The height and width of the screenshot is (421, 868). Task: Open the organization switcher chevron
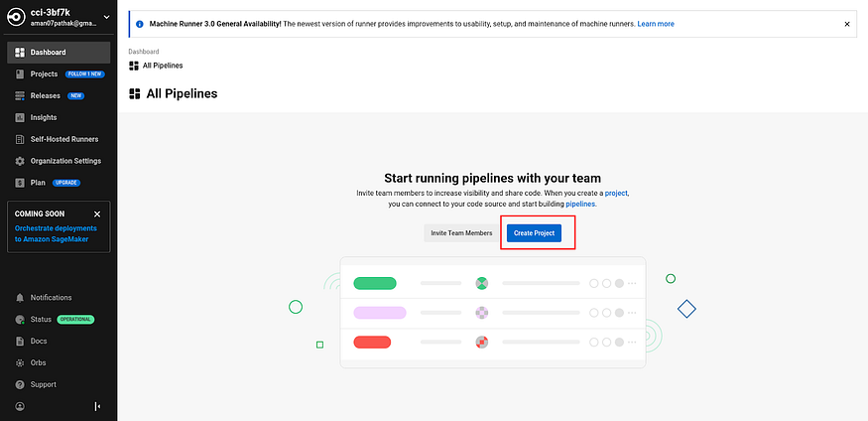[106, 17]
